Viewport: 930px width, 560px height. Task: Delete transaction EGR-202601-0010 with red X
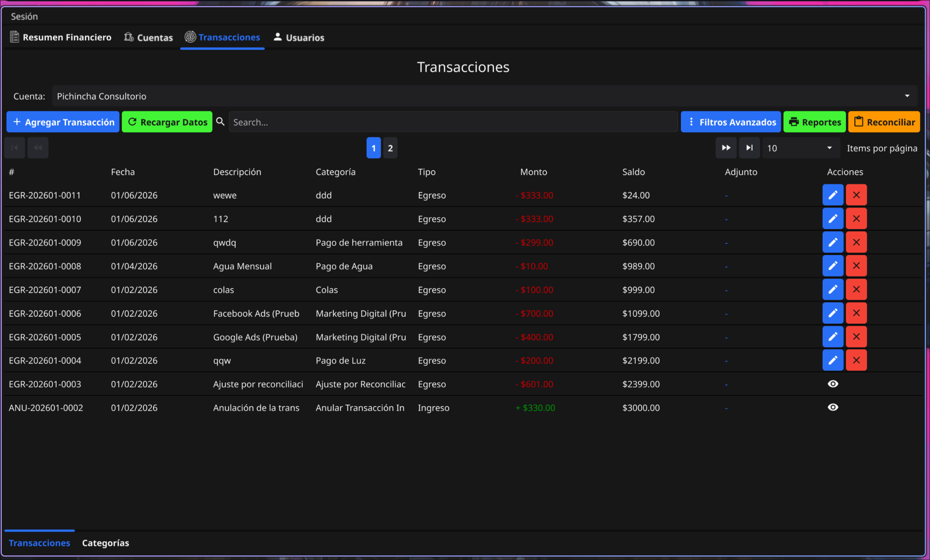pos(856,219)
